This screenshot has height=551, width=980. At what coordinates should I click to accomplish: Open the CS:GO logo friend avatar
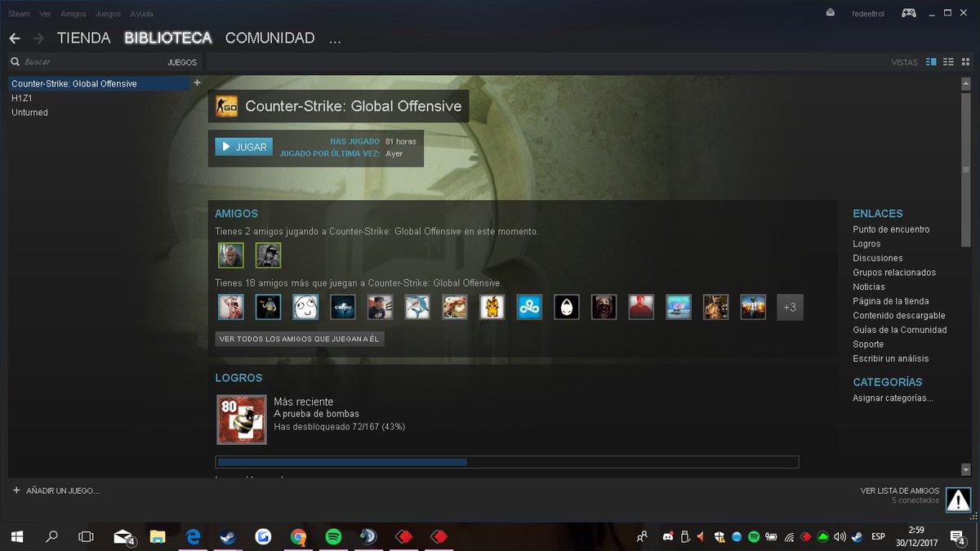pyautogui.click(x=343, y=307)
